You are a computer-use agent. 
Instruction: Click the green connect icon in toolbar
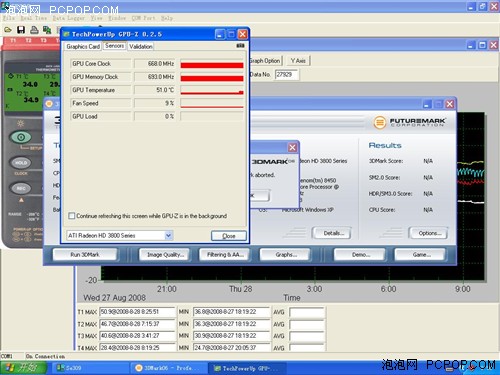click(x=47, y=30)
